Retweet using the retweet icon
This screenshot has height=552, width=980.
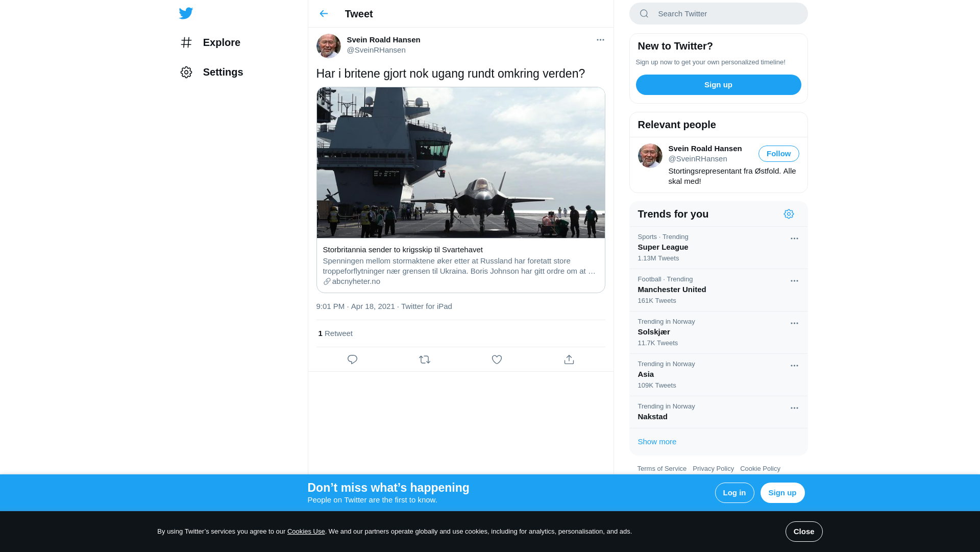coord(425,359)
